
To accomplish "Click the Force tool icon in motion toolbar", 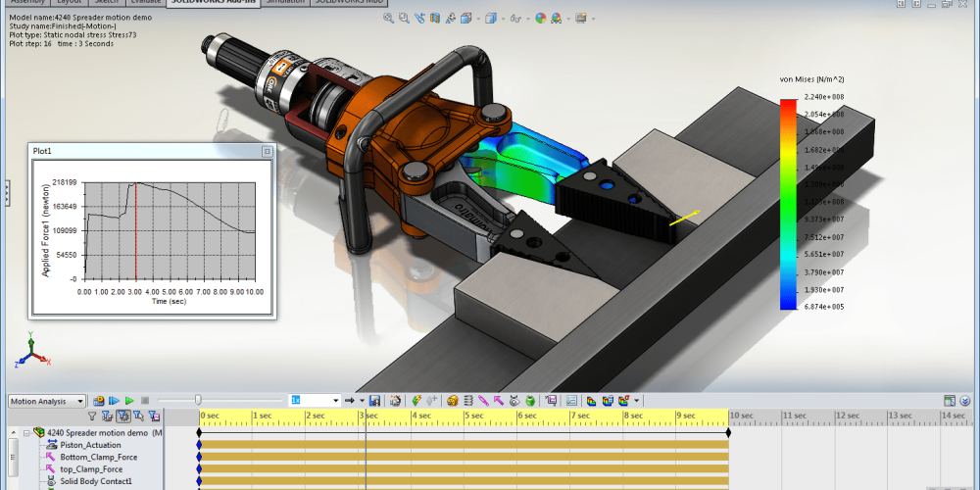I will tap(499, 401).
